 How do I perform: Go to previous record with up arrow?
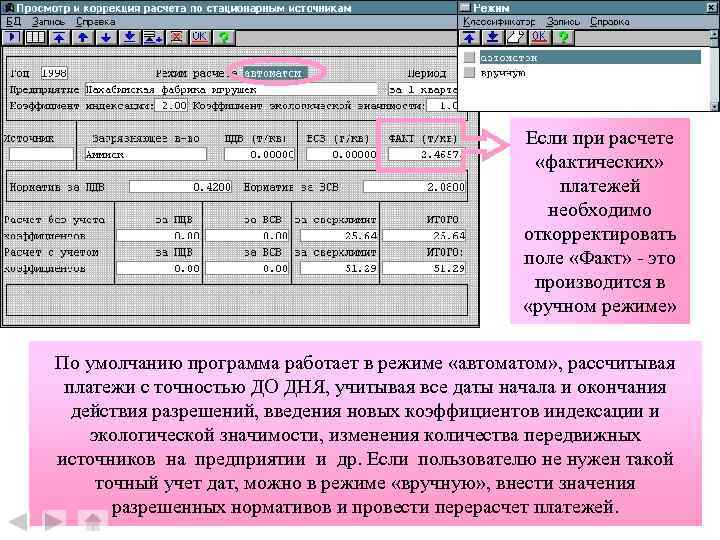click(x=83, y=37)
